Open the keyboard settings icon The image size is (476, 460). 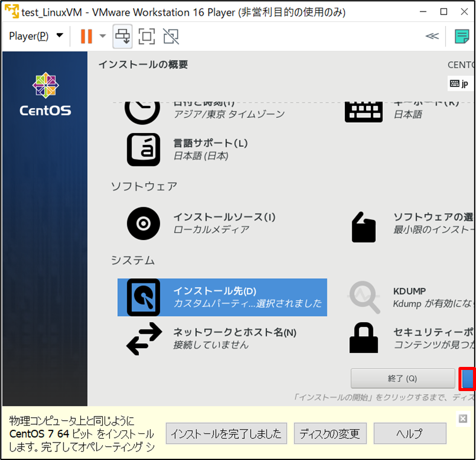point(364,112)
